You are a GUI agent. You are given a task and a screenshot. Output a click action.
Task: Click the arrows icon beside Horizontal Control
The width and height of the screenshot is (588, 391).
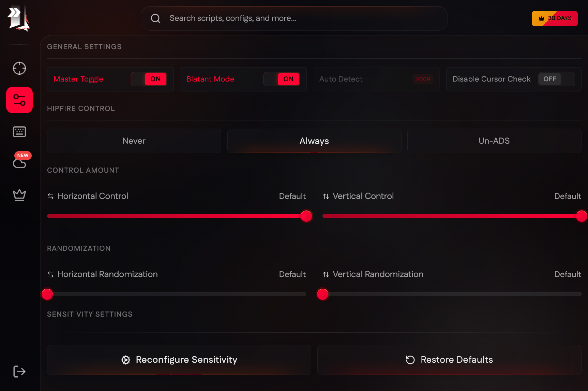(50, 196)
